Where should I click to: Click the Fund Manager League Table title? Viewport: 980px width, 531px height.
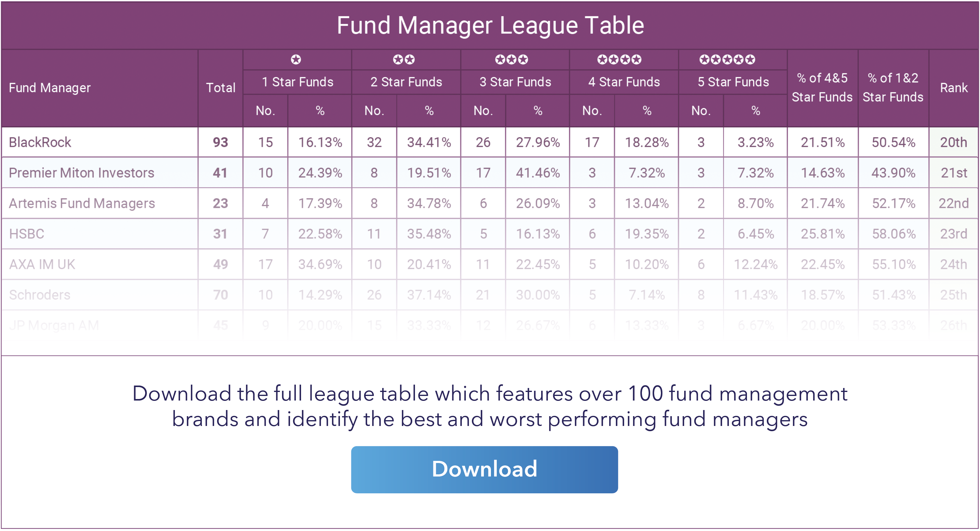[x=490, y=25]
